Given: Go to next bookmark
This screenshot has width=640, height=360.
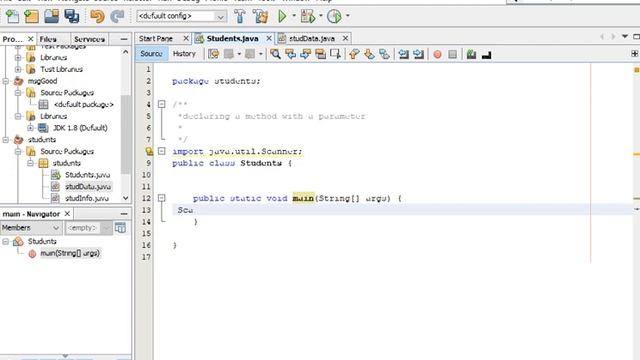Looking at the screenshot, I should coord(369,54).
